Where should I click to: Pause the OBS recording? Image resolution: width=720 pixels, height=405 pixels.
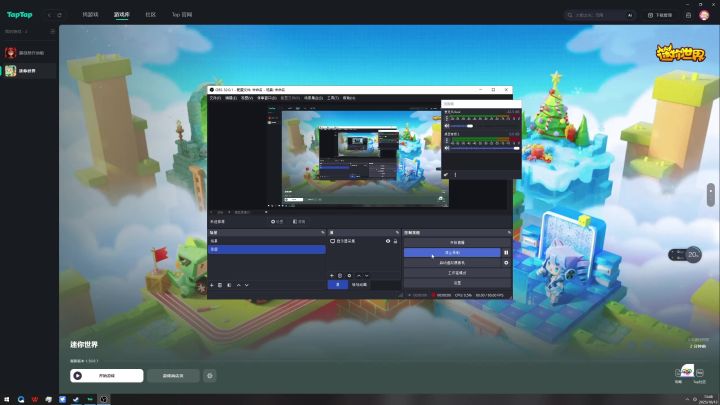(506, 253)
